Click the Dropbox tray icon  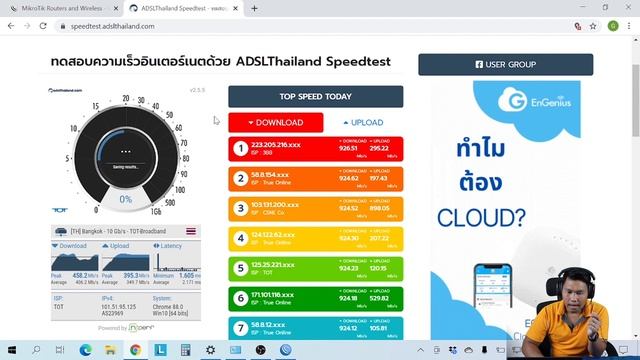[x=453, y=350]
